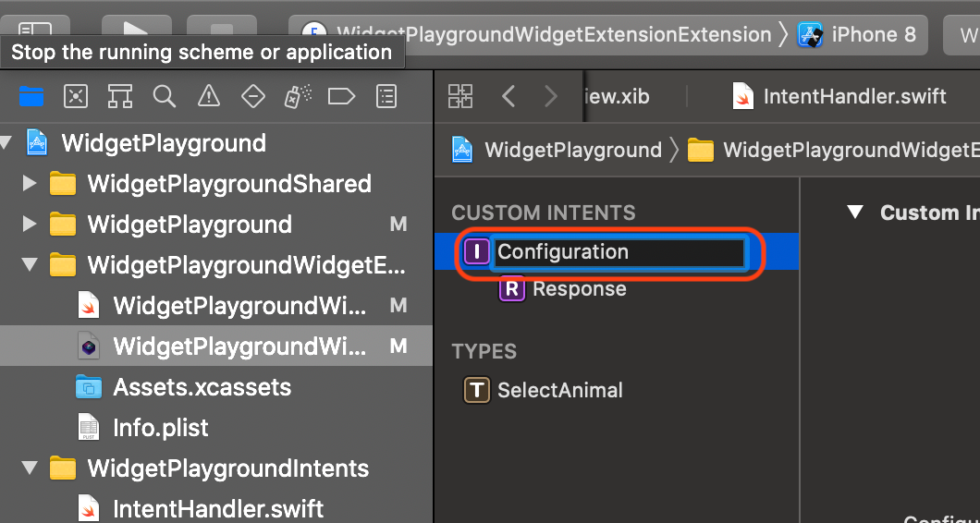This screenshot has height=523, width=980.
Task: Switch to the .xib editor tab
Action: [x=617, y=96]
